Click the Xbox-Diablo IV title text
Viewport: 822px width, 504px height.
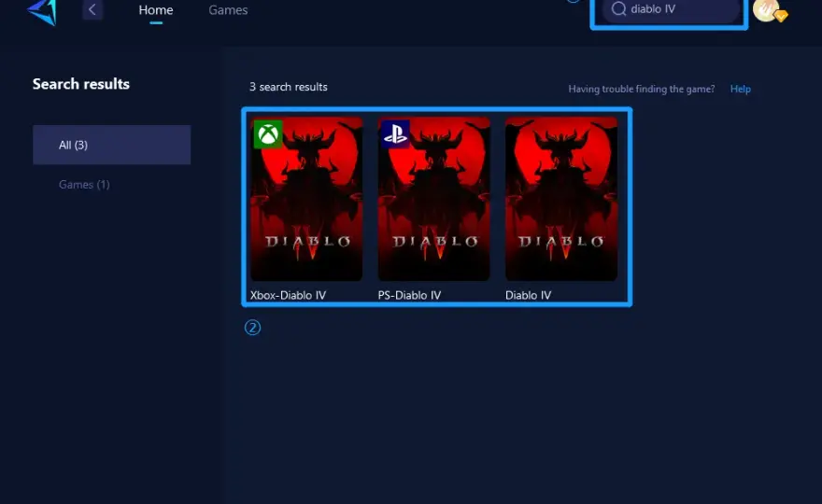click(288, 296)
